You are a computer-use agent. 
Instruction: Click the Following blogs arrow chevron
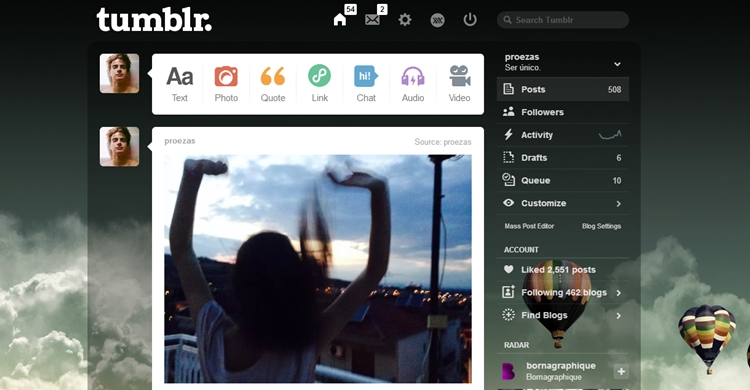(x=618, y=293)
